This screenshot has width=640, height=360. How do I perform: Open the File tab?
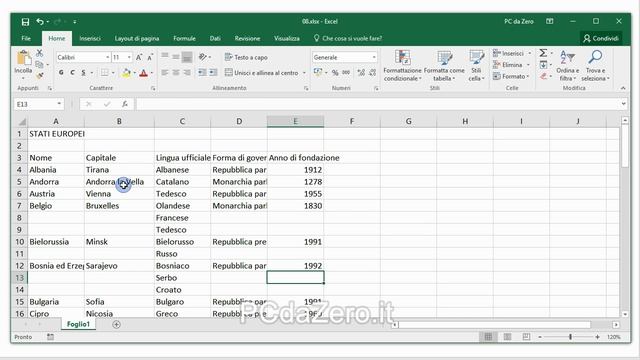click(26, 38)
